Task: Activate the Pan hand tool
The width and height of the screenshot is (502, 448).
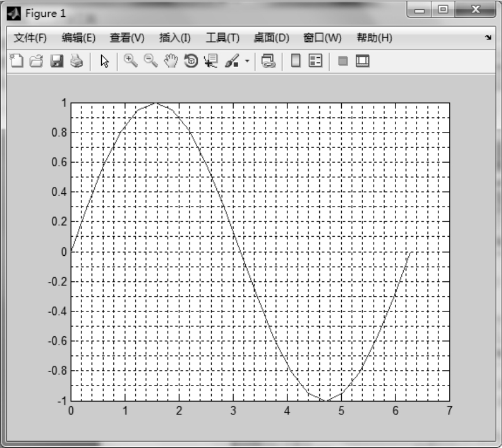Action: click(x=170, y=61)
